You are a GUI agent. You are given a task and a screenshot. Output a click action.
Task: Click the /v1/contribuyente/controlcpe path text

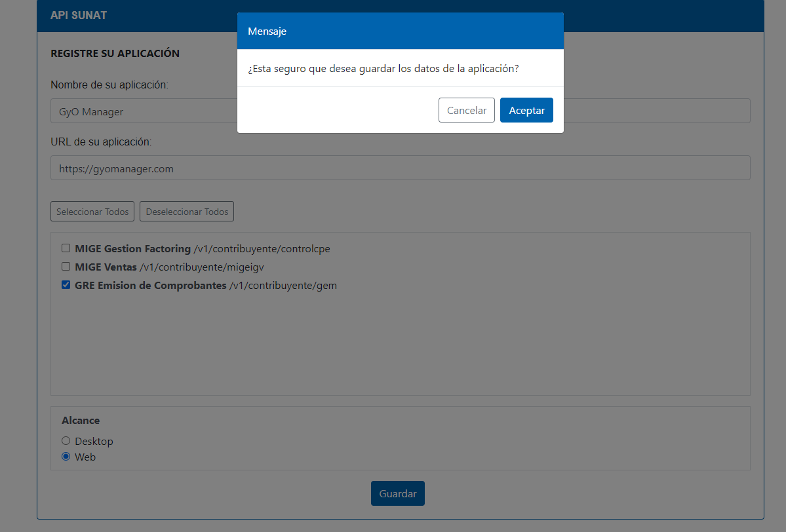coord(262,248)
